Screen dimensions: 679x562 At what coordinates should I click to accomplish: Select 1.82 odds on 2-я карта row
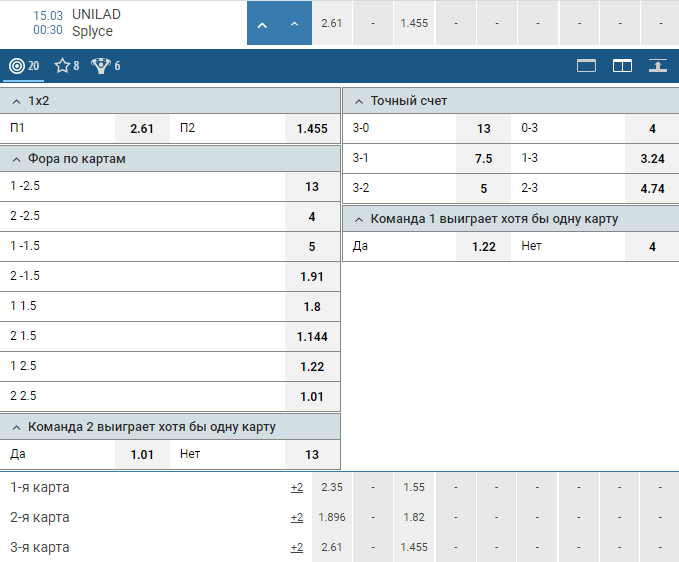(x=414, y=517)
